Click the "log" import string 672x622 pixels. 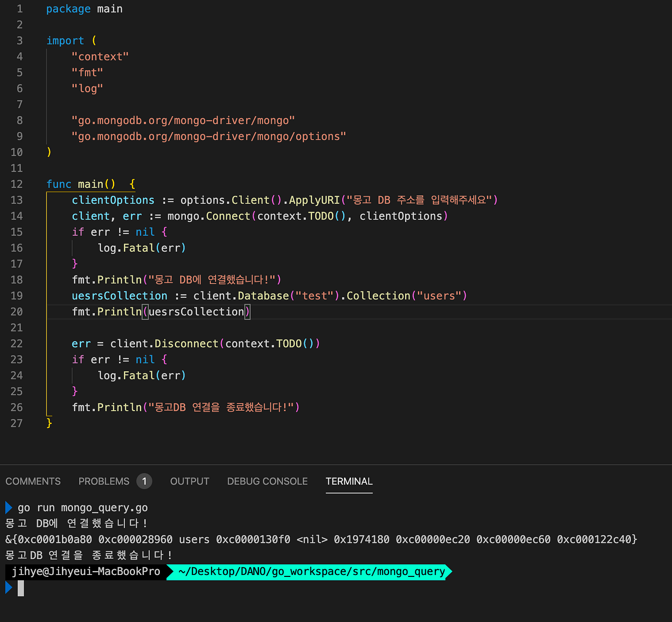[87, 88]
